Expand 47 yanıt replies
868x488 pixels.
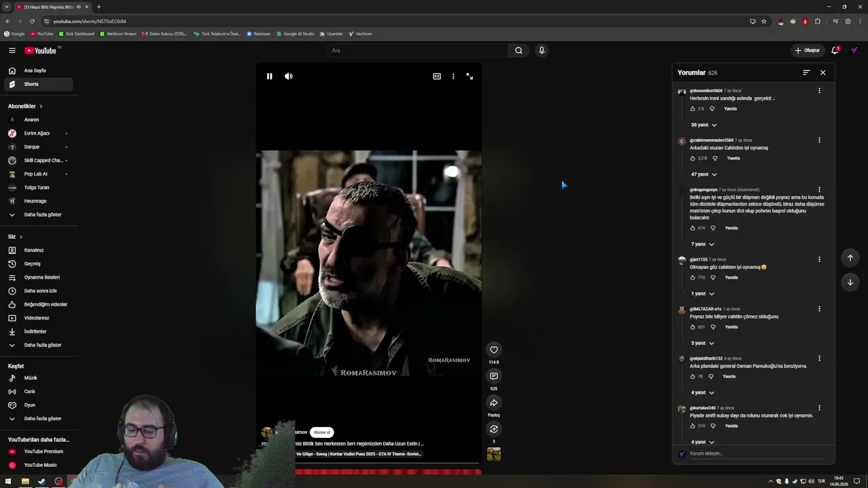coord(704,174)
